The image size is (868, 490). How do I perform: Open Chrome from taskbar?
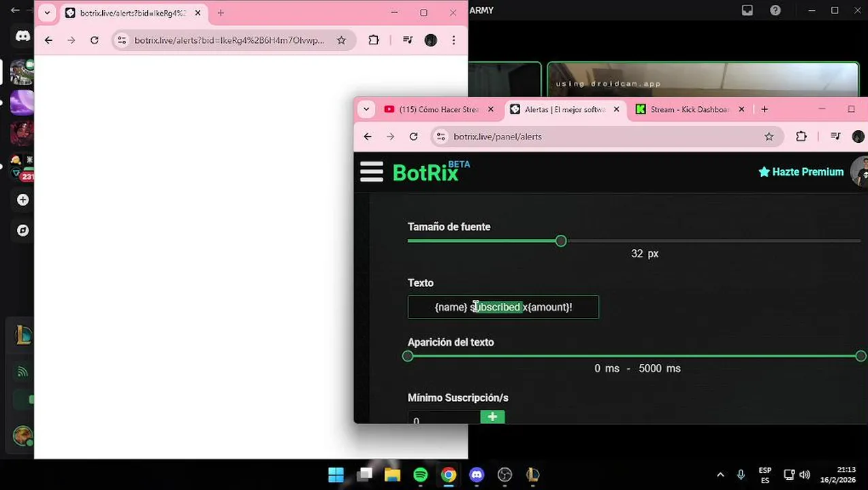(x=449, y=474)
